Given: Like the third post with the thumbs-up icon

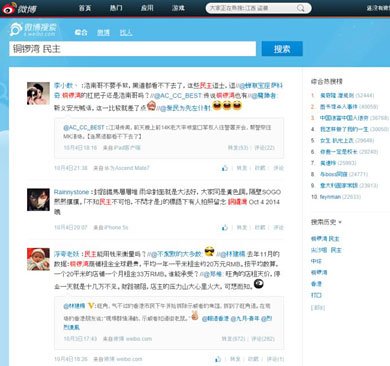Looking at the screenshot, I should click(218, 359).
